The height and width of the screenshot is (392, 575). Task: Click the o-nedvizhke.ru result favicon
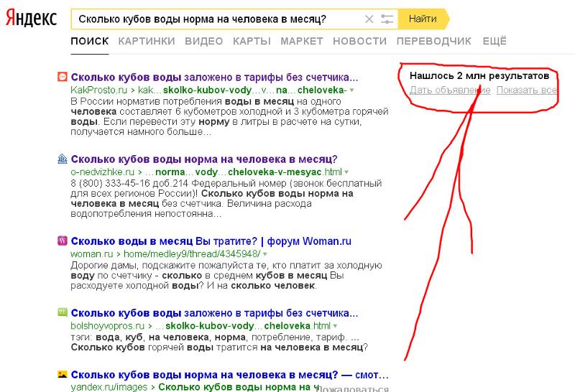pos(63,159)
